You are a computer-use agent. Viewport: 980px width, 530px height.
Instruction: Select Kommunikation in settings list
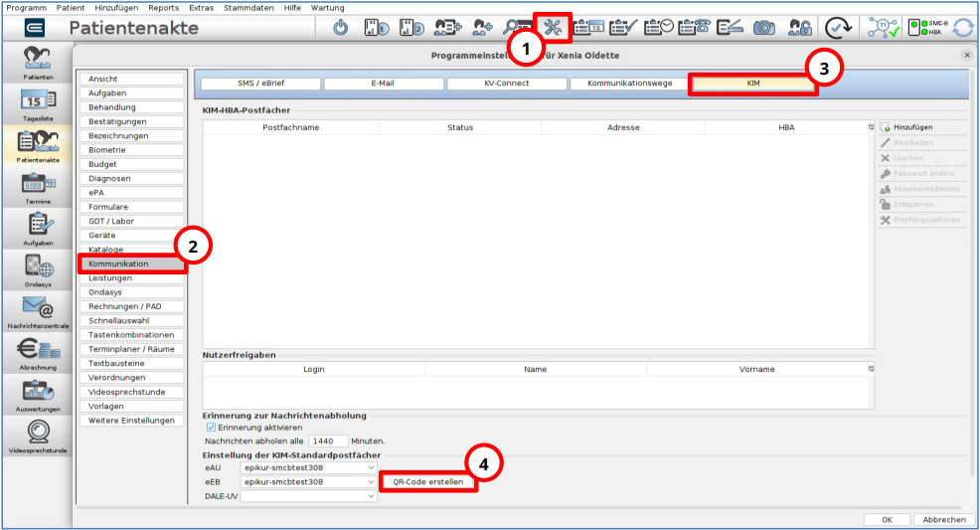132,264
